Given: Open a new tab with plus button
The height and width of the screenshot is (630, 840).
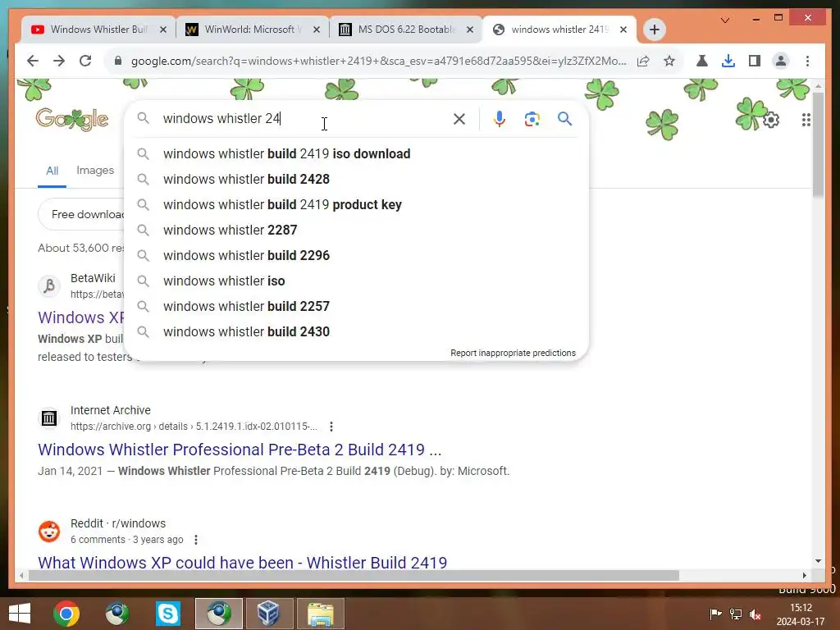Looking at the screenshot, I should [654, 30].
